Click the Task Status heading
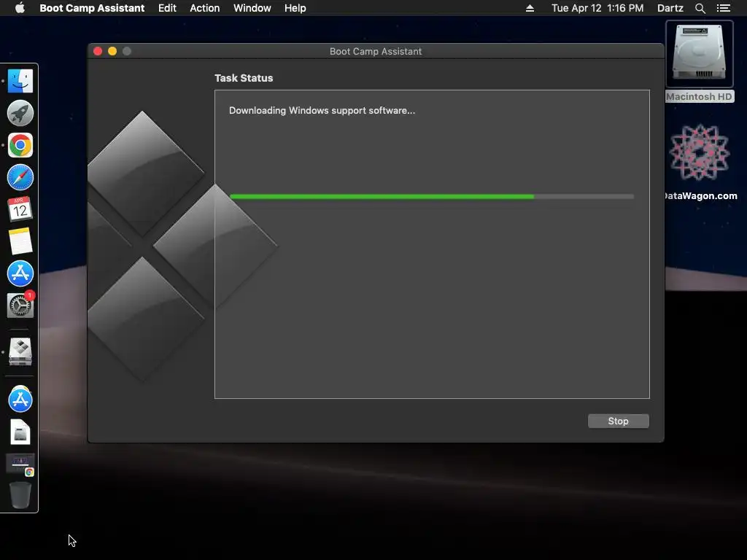This screenshot has height=560, width=747. point(244,78)
